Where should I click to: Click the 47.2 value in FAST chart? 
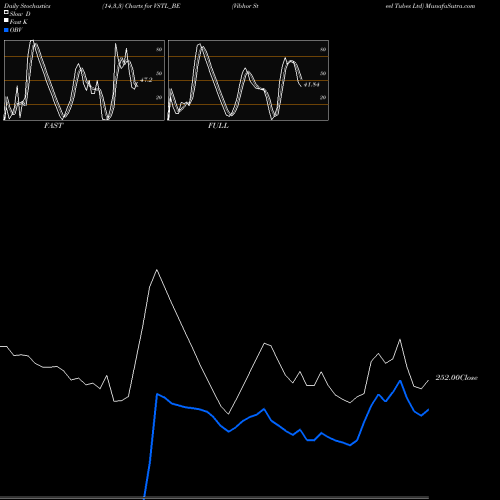point(146,80)
